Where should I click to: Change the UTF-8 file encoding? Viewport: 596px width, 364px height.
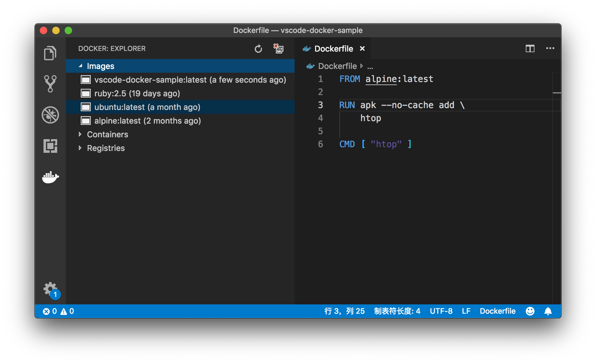click(x=441, y=311)
